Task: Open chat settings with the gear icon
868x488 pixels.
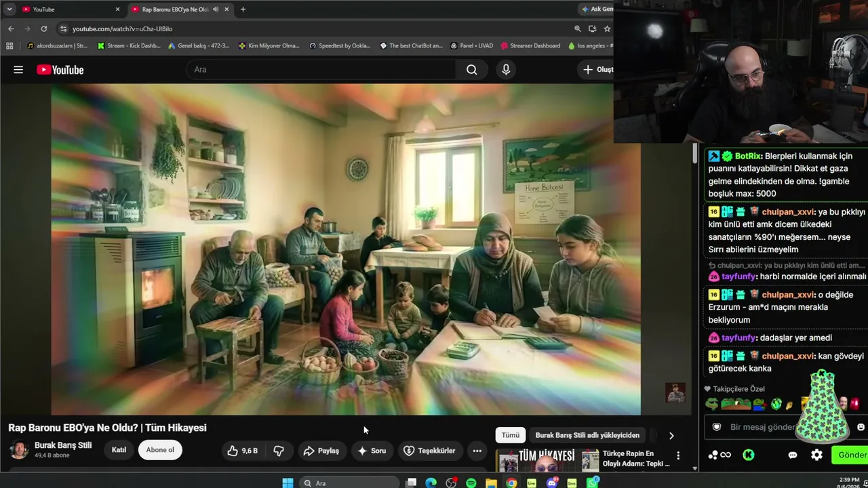Action: pyautogui.click(x=817, y=455)
